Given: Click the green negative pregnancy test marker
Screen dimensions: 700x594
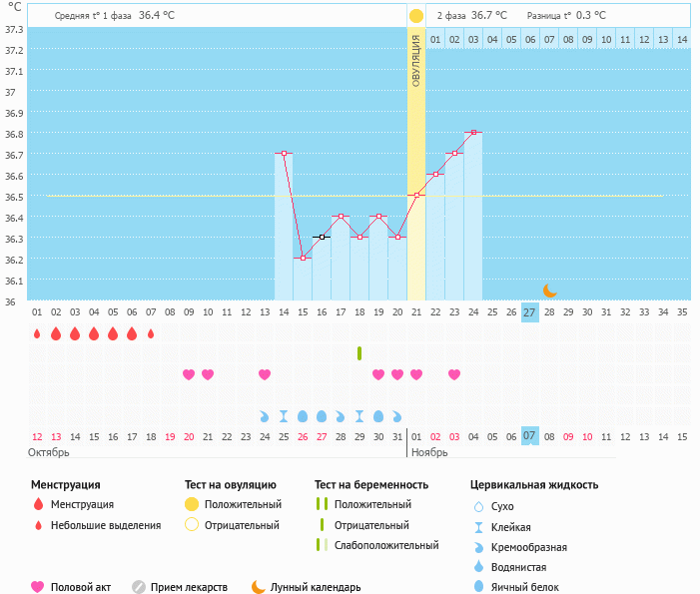Looking at the screenshot, I should coord(359,353).
